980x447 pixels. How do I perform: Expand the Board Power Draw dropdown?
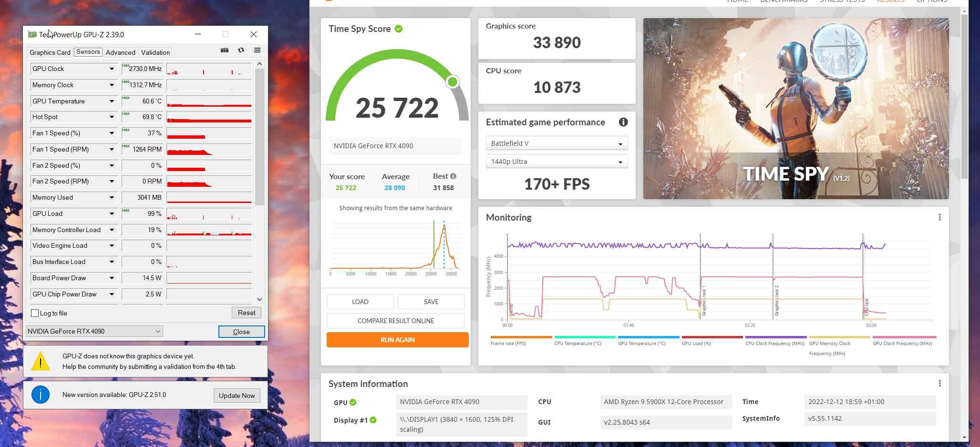112,278
